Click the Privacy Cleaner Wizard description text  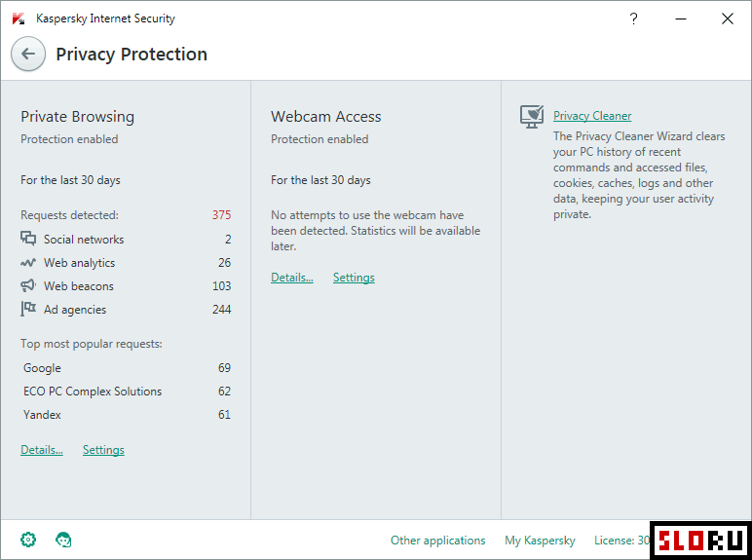coord(639,175)
